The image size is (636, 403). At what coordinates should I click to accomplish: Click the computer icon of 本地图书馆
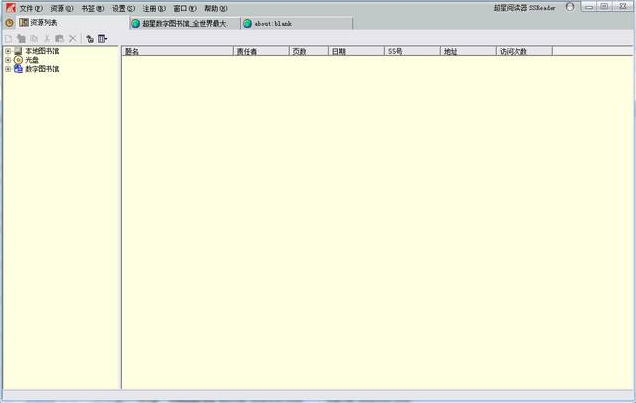(x=18, y=51)
